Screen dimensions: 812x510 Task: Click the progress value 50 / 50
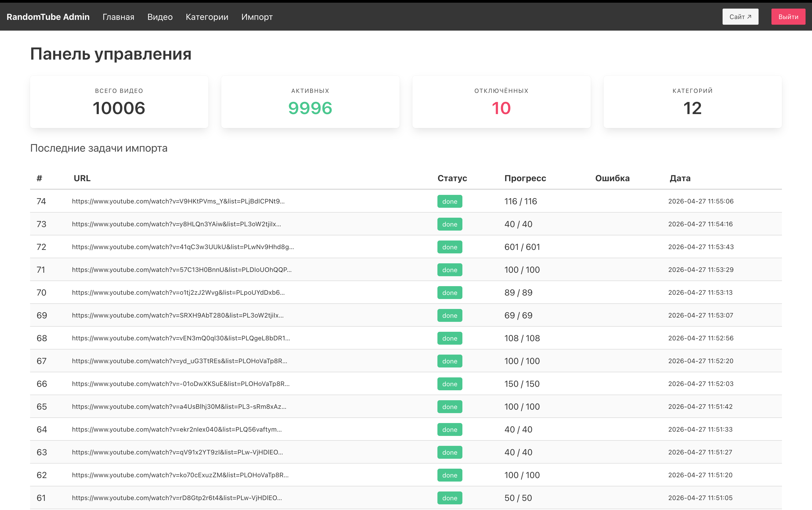point(518,498)
